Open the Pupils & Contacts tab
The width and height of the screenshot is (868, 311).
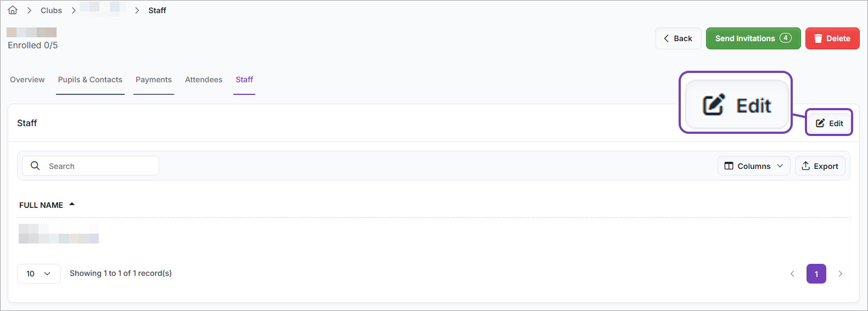tap(90, 80)
